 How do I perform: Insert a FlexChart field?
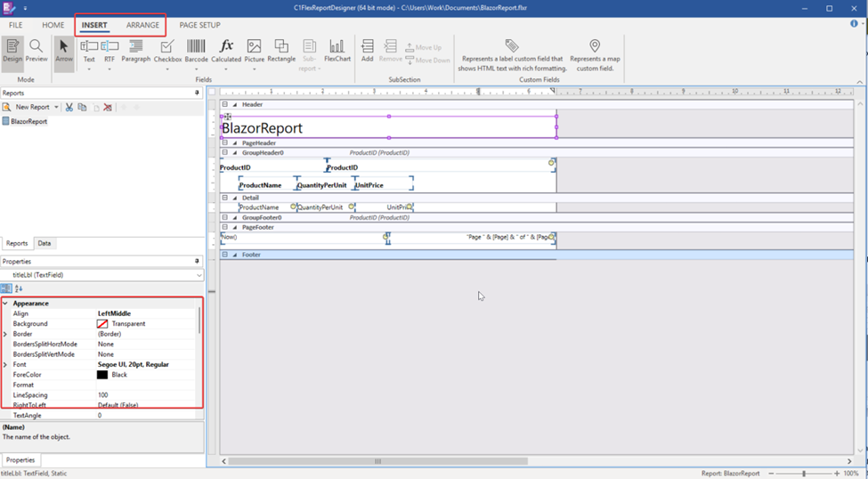coord(337,51)
